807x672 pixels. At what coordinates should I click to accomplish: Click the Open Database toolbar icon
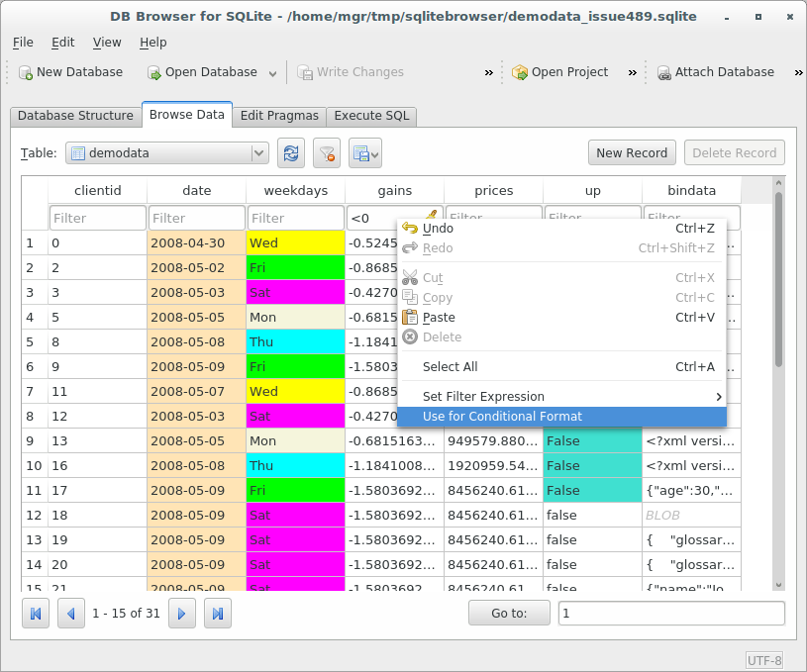pos(153,72)
